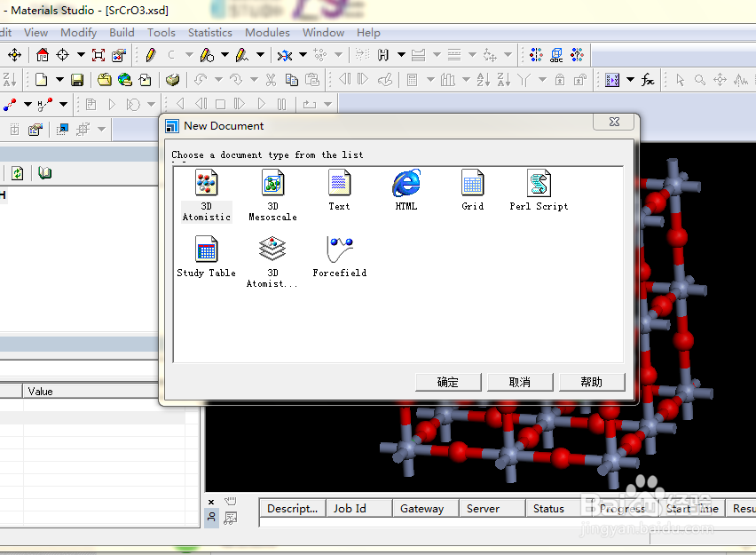Choose the Text document type
Screen dimensions: 756x555
click(x=340, y=190)
